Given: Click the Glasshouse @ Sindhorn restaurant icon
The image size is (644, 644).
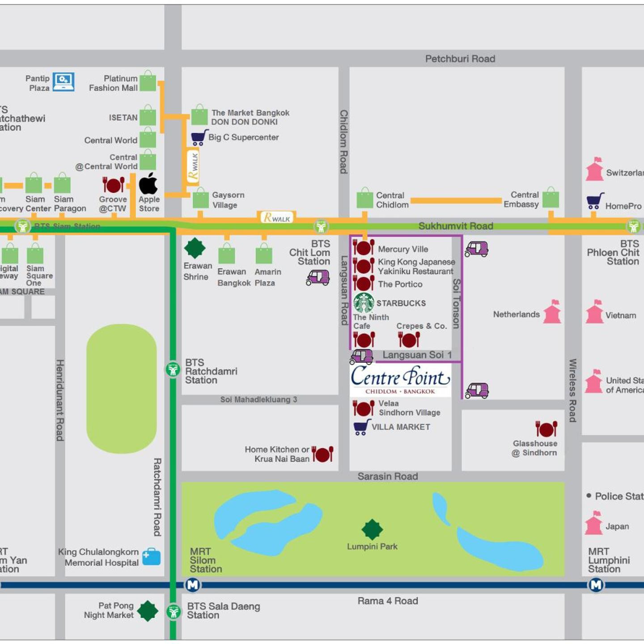Looking at the screenshot, I should pos(547,429).
